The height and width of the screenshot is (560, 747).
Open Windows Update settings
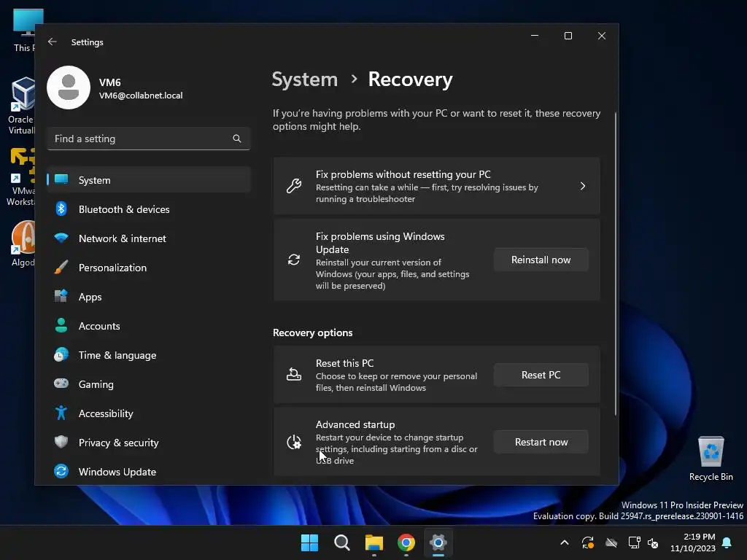[149, 472]
